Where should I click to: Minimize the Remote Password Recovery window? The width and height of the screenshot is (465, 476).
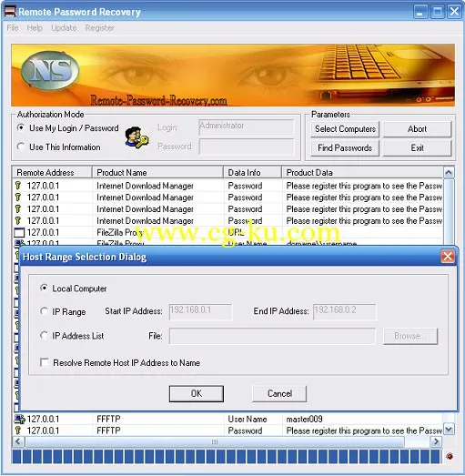coord(420,12)
